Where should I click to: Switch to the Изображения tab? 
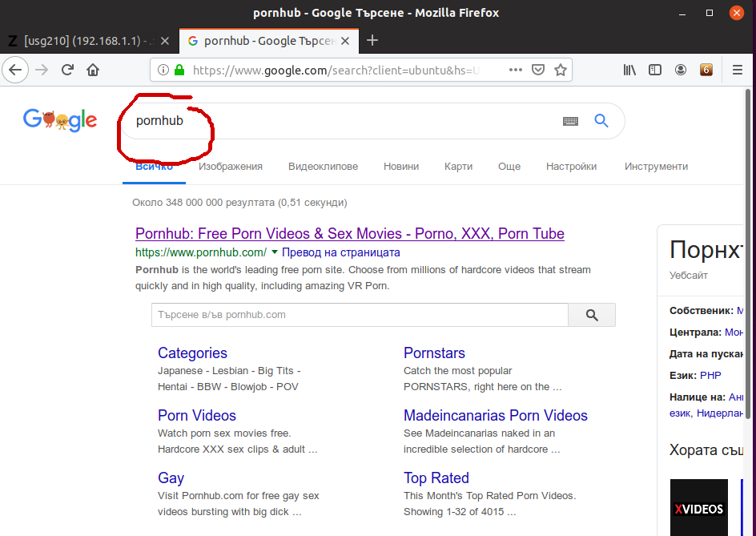pos(231,167)
